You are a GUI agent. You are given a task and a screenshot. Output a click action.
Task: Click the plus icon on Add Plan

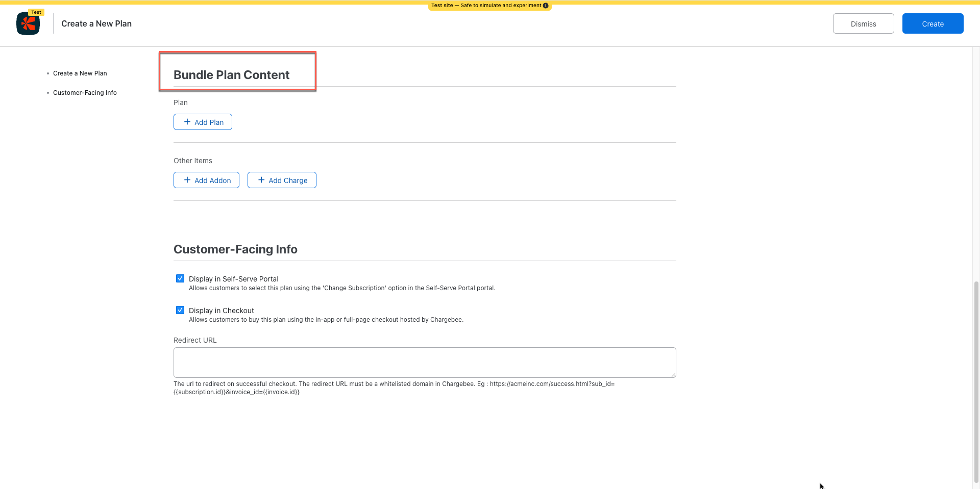187,122
